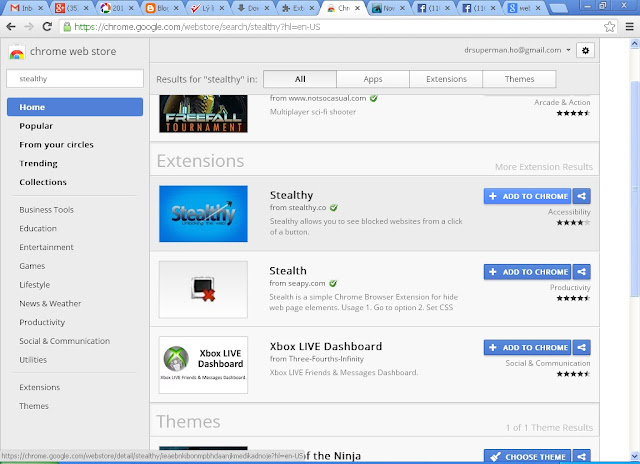This screenshot has height=464, width=640.
Task: Select Popular in the sidebar
Action: pos(36,126)
